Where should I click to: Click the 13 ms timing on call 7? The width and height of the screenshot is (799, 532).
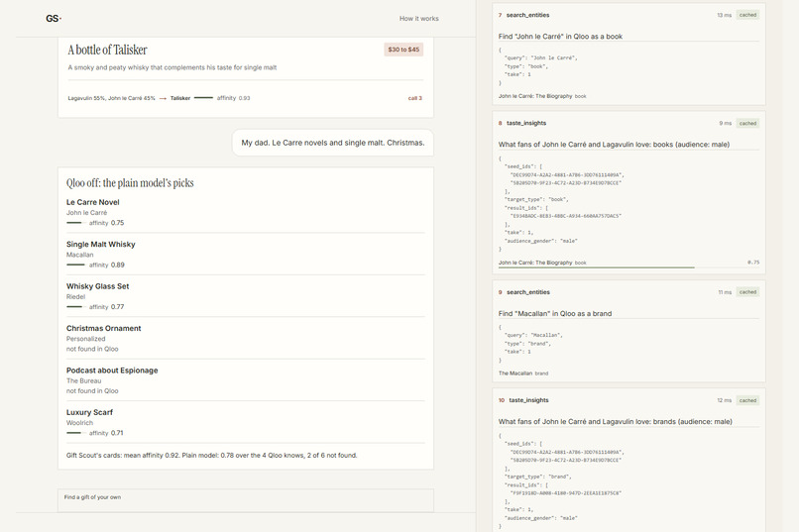[x=724, y=15]
